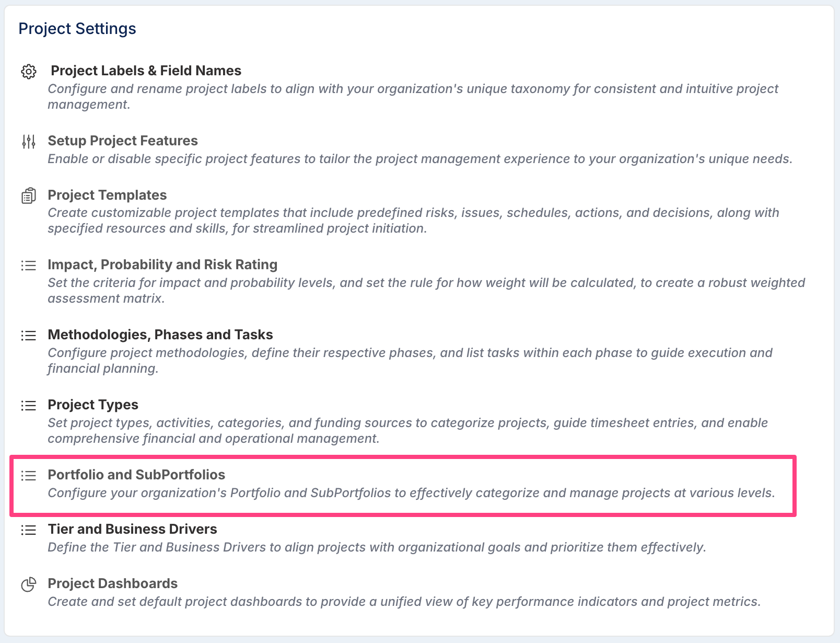Image resolution: width=840 pixels, height=643 pixels.
Task: Open Tier and Business Drivers
Action: (x=132, y=529)
